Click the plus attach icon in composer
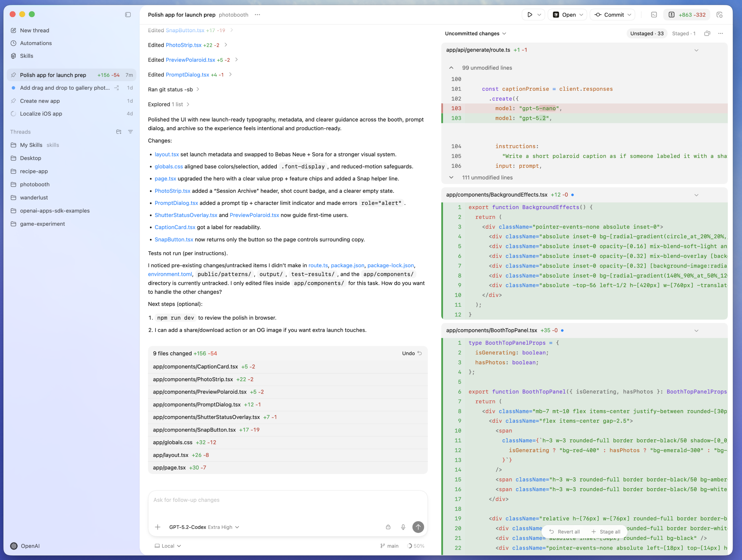The height and width of the screenshot is (560, 742). 158,527
